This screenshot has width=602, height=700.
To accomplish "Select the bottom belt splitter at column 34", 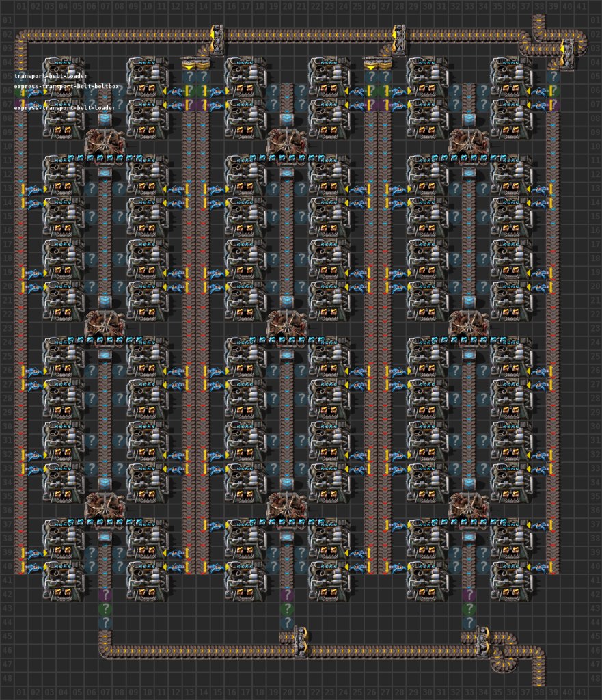I will point(483,641).
